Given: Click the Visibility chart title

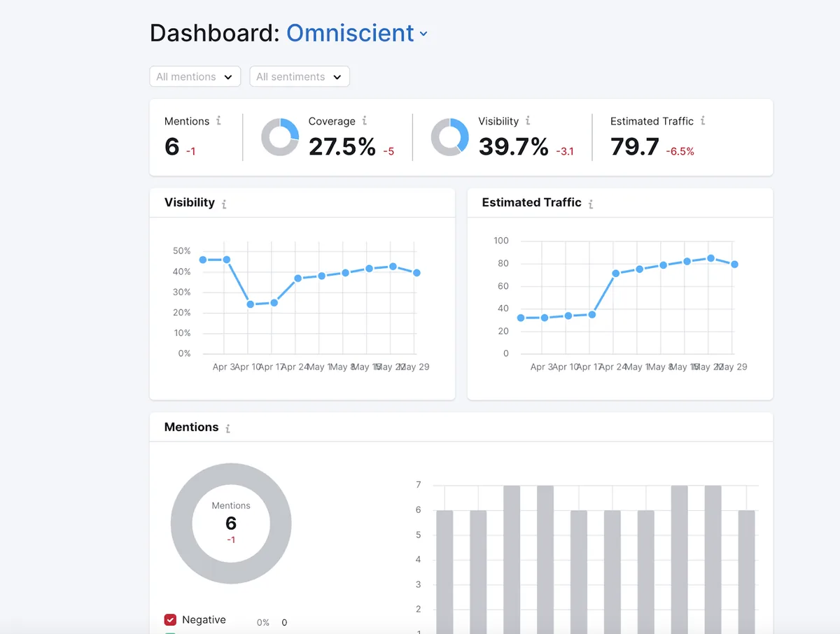Looking at the screenshot, I should tap(190, 202).
